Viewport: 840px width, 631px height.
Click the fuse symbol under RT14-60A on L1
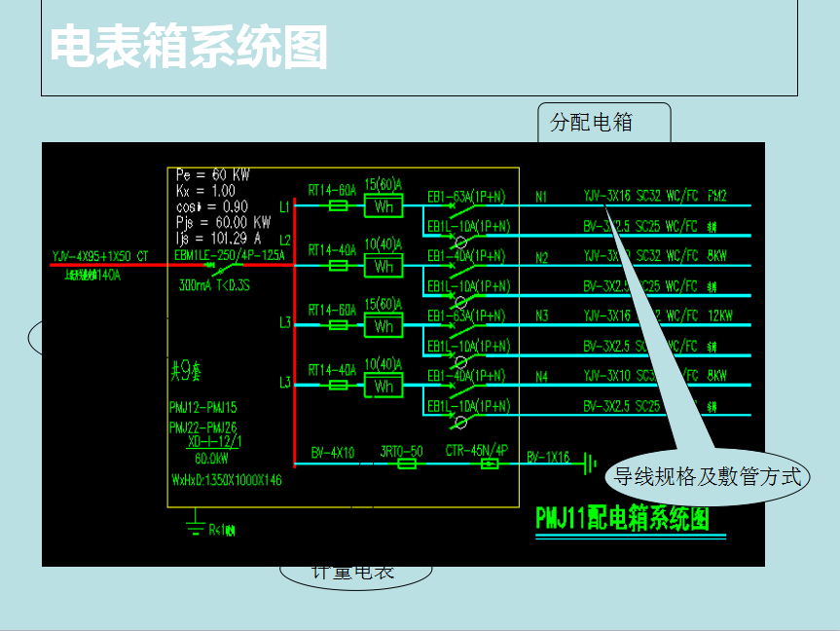click(x=338, y=205)
